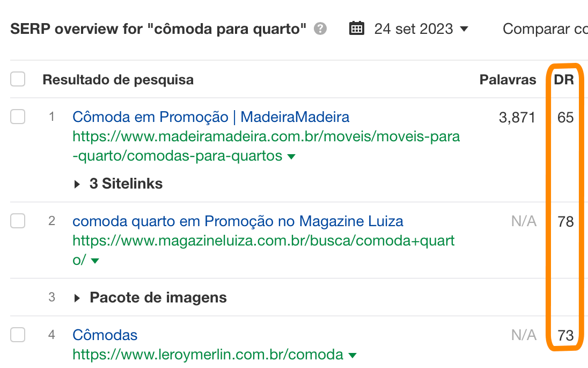Expand the 3 Sitelinks section
The image size is (588, 368).
click(x=119, y=184)
